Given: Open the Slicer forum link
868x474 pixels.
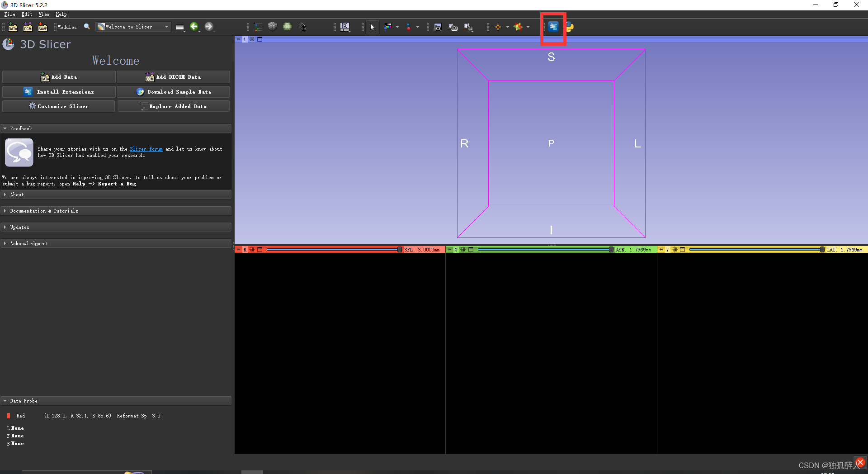Looking at the screenshot, I should [x=146, y=148].
